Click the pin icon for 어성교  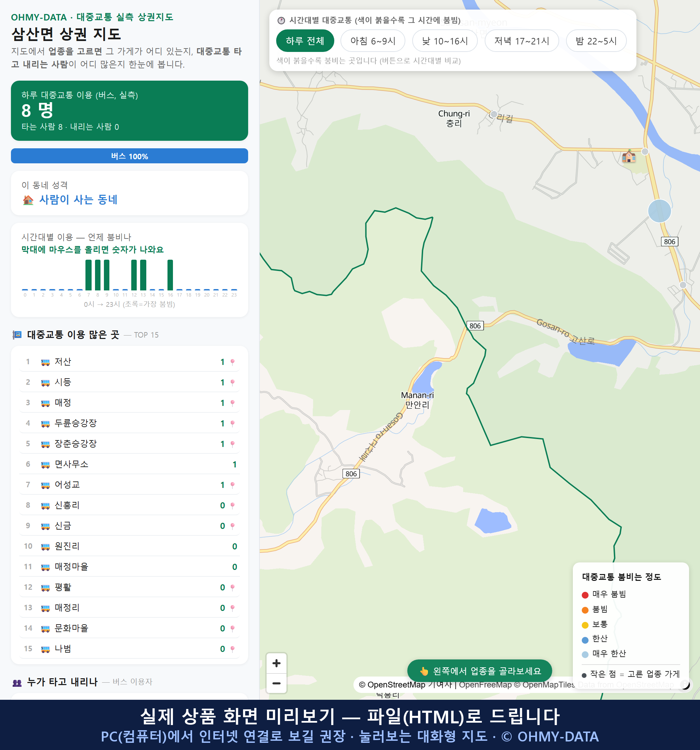tap(232, 485)
